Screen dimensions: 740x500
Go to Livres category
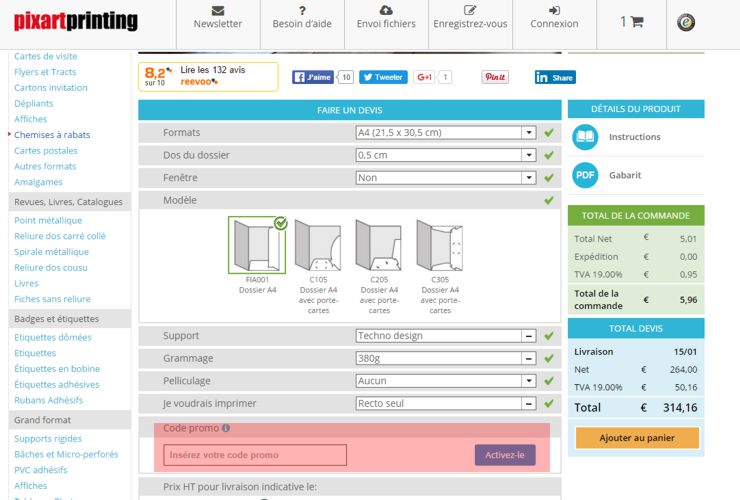26,283
